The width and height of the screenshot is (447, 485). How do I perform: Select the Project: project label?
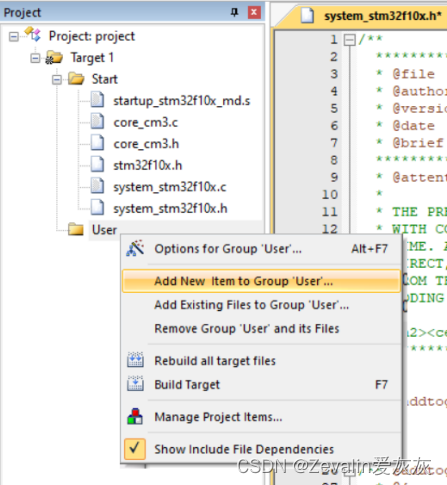point(92,36)
